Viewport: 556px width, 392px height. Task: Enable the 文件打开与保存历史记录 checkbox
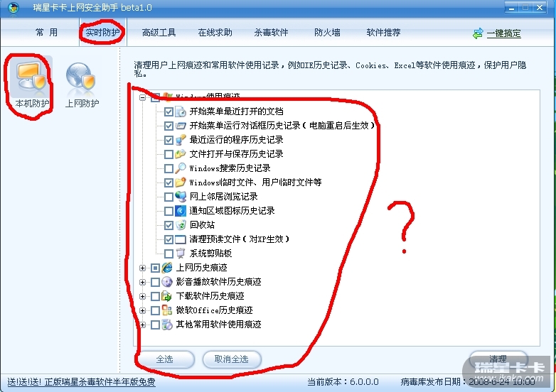169,154
